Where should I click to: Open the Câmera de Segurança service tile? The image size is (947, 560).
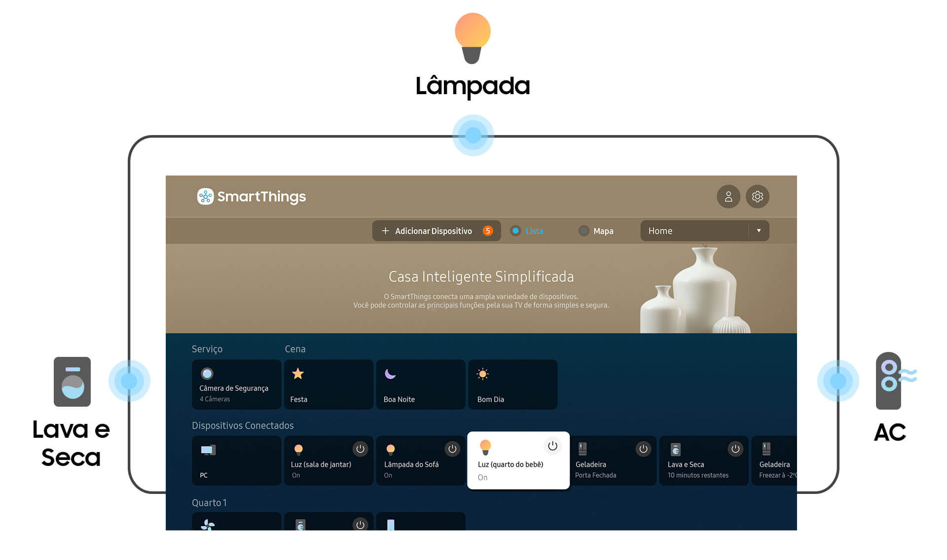point(236,385)
